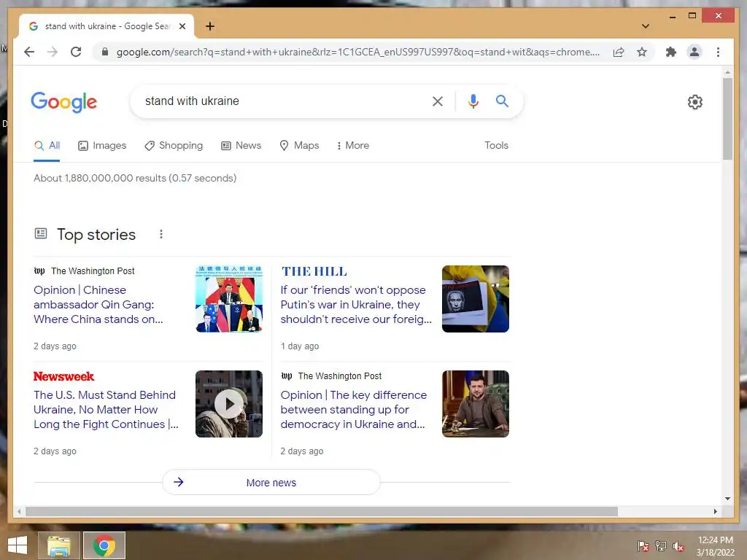Screen dimensions: 747x560
Task: Click the vertical scrollbar thumb
Action: point(727,119)
